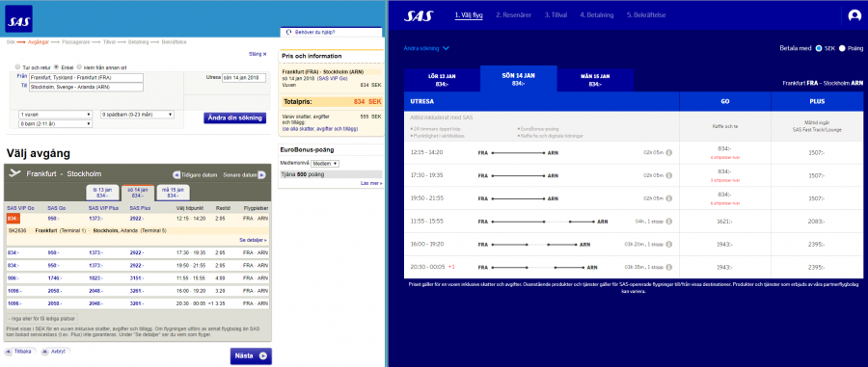The image size is (868, 367).
Task: Select the Poäng payment radio button
Action: click(x=842, y=48)
